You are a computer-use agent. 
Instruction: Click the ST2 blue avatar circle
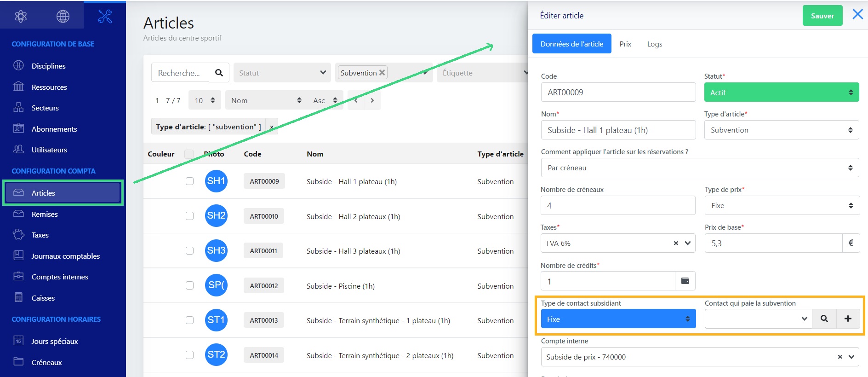[216, 355]
